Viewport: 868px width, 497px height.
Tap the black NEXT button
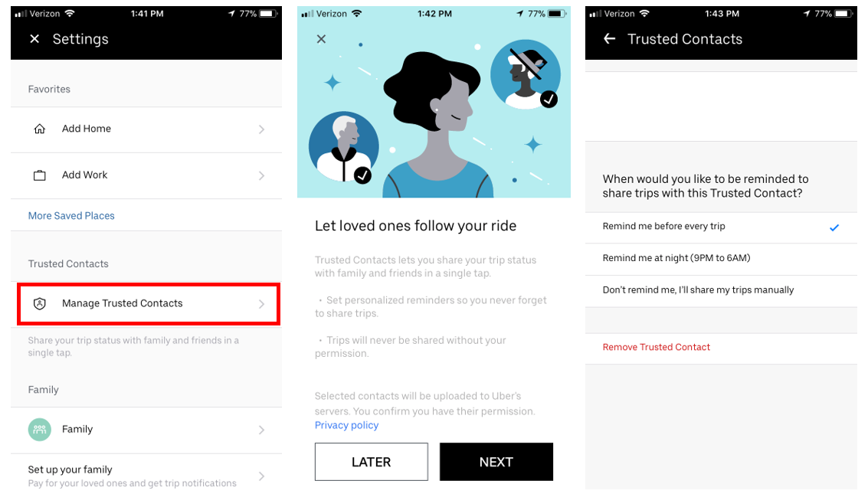[x=496, y=462]
